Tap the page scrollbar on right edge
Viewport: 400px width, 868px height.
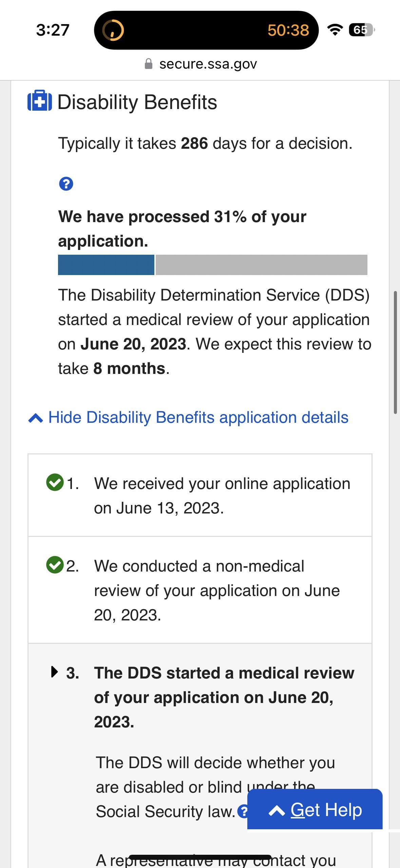point(395,352)
